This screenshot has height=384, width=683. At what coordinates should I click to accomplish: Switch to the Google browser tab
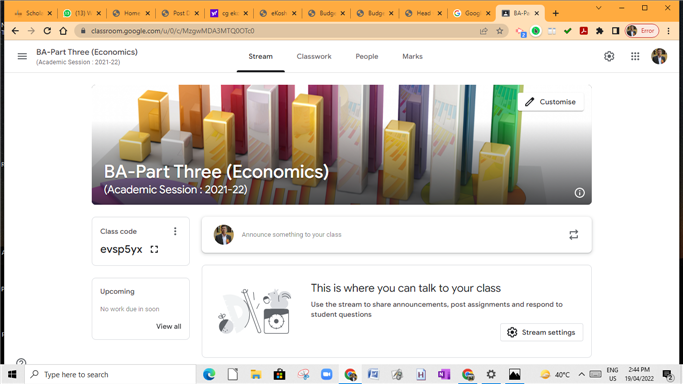472,13
